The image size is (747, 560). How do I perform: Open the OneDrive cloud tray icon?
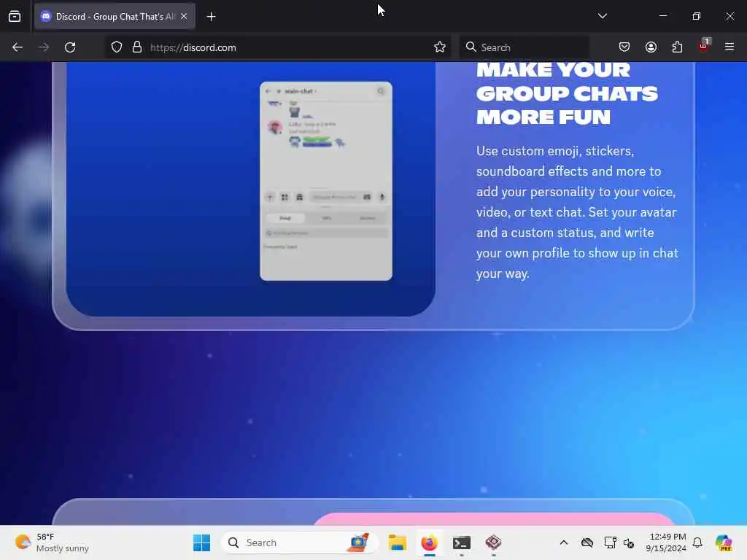click(587, 542)
